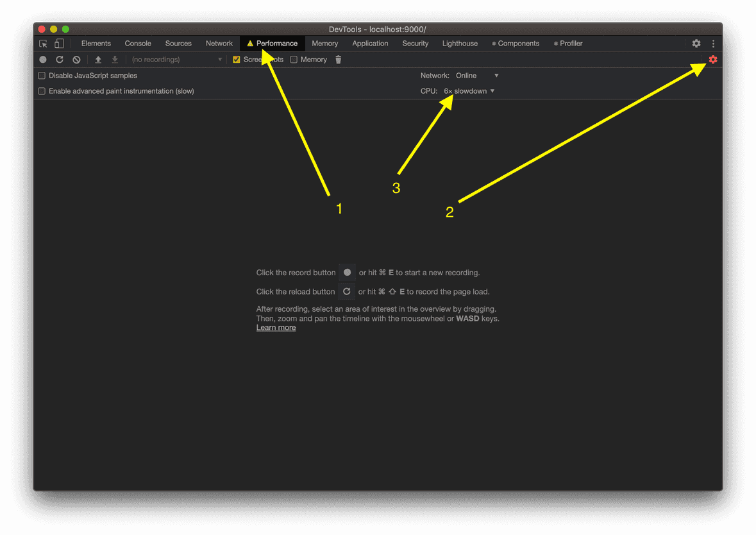Click the load profile upload icon
The height and width of the screenshot is (535, 756).
tap(97, 59)
